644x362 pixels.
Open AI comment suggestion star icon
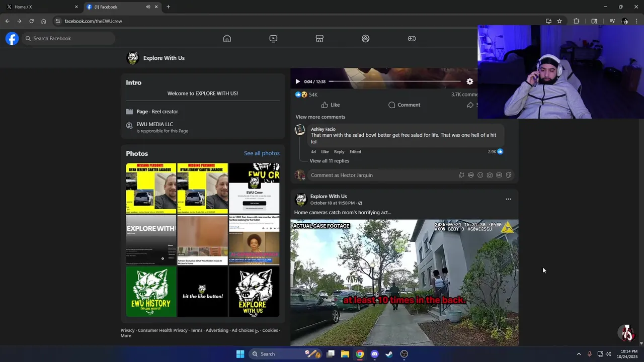461,175
